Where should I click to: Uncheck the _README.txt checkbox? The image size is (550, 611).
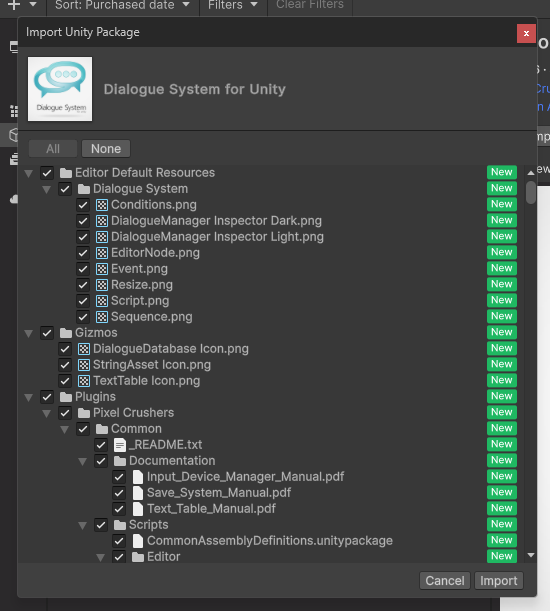click(101, 445)
